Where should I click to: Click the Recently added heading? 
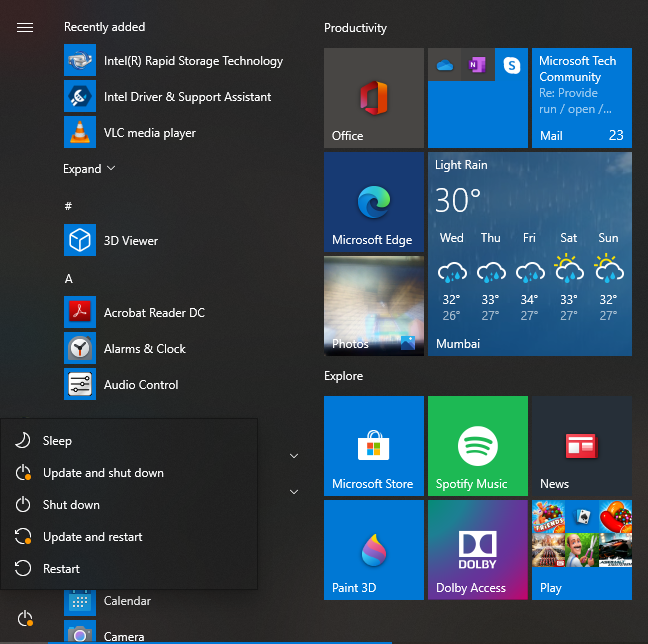105,27
